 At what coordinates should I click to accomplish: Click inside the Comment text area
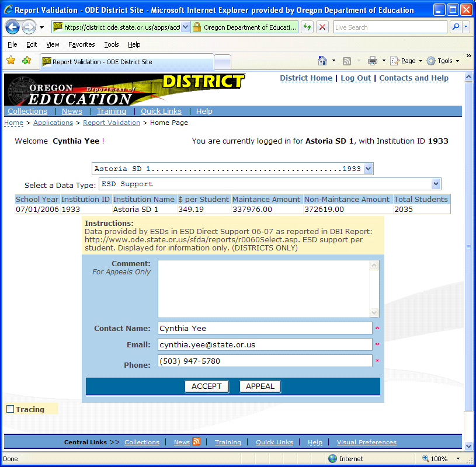click(264, 288)
